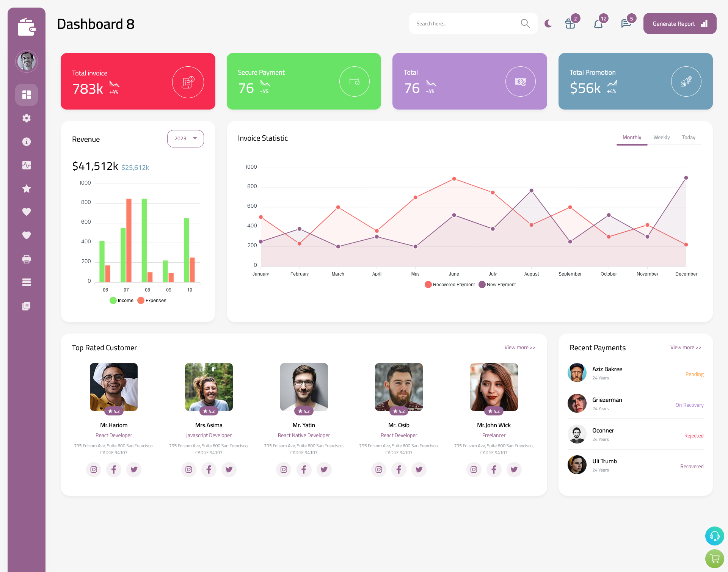Click the analytics/chart icon in sidebar
Viewport: 728px width, 572px height.
pos(26,165)
